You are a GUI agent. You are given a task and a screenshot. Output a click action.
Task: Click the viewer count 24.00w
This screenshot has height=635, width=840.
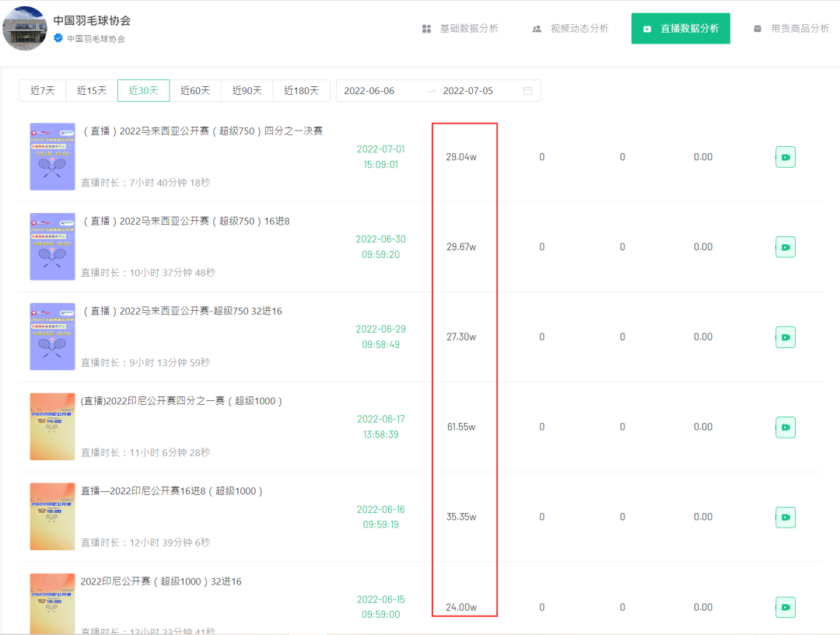(461, 607)
